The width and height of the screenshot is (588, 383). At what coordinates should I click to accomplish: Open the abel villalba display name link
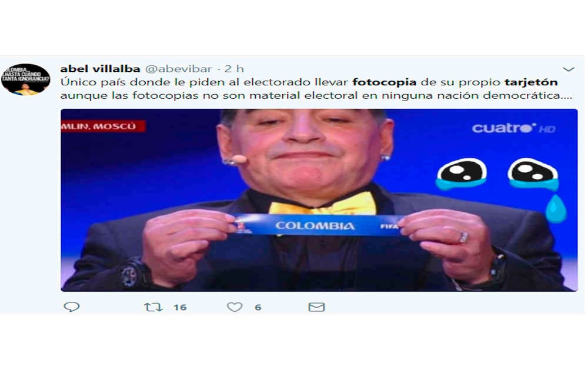coord(100,69)
